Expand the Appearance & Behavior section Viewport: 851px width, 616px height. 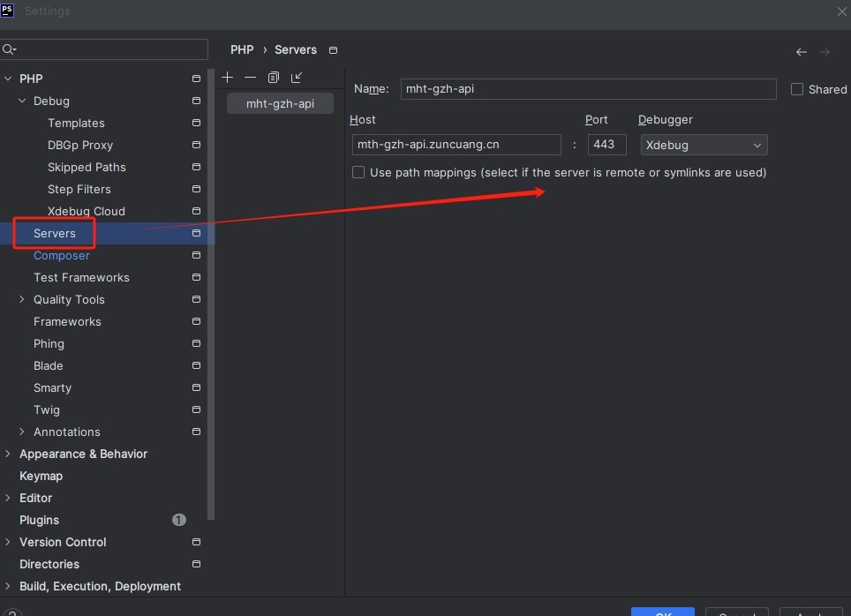pos(8,454)
